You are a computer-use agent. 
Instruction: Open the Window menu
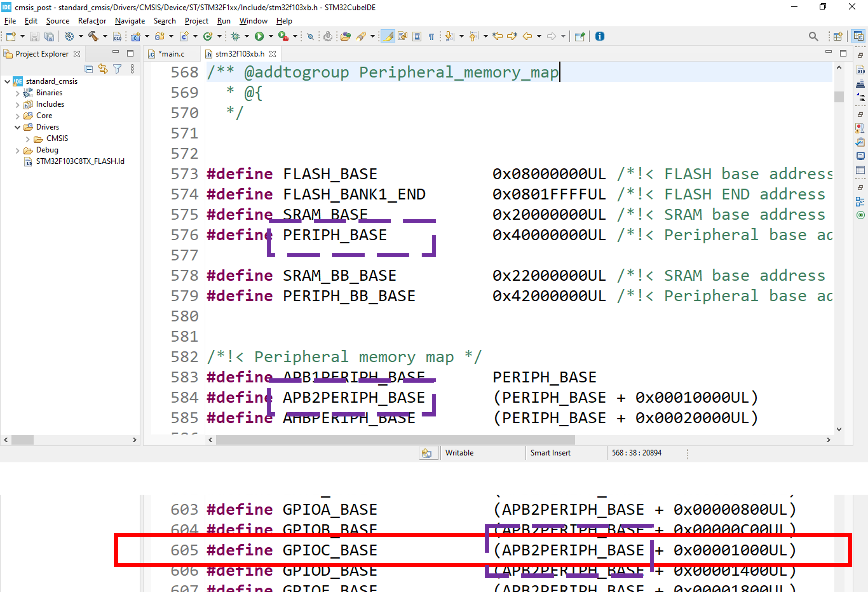click(253, 21)
